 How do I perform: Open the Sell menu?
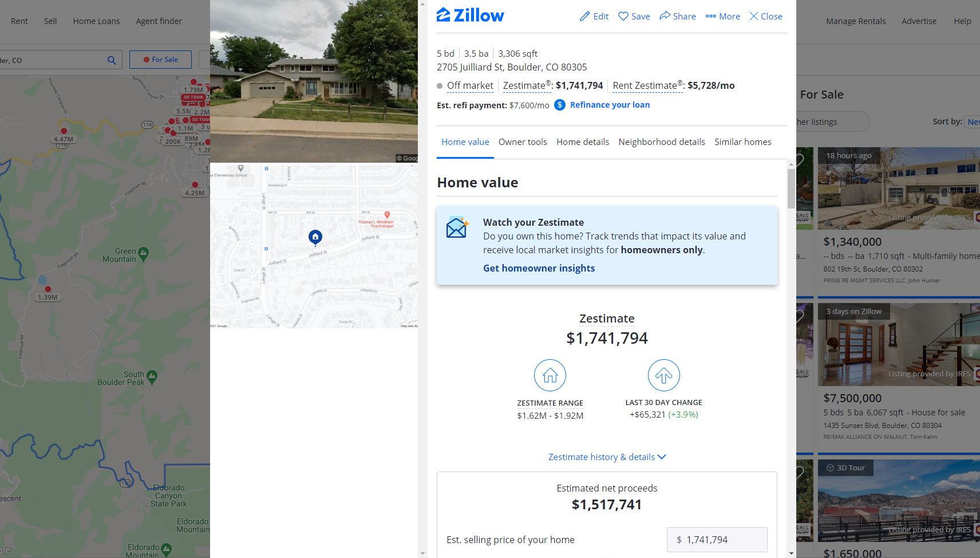tap(50, 21)
